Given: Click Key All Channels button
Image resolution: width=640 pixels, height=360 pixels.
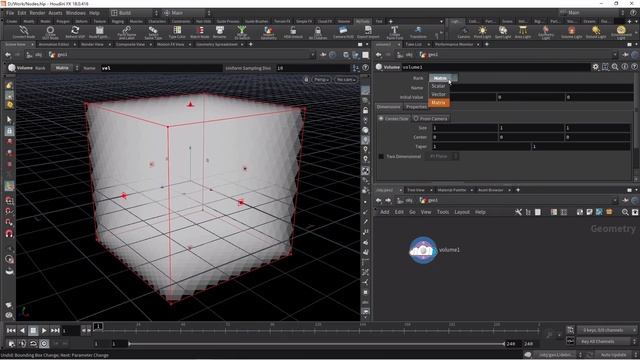Looking at the screenshot, I should coord(602,341).
